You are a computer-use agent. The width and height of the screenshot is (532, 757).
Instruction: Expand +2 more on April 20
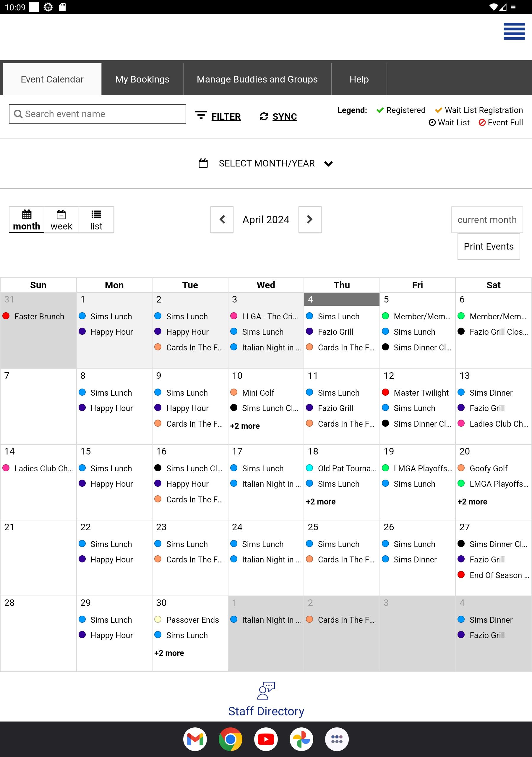[x=472, y=502]
